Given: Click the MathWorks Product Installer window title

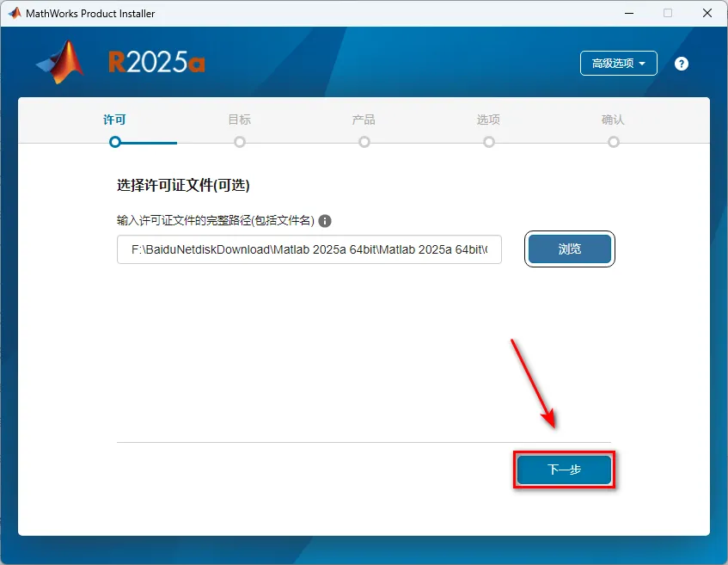Looking at the screenshot, I should click(x=90, y=14).
